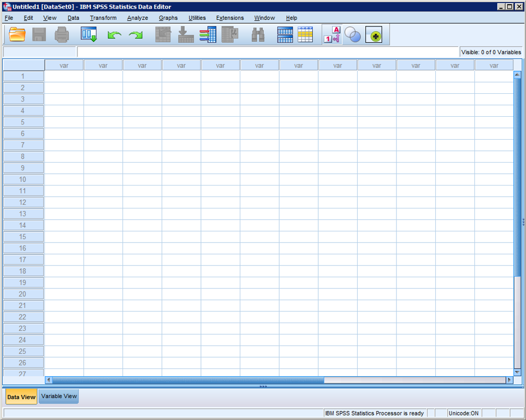The image size is (526, 420).
Task: Click the cell value editor input field
Action: 268,52
